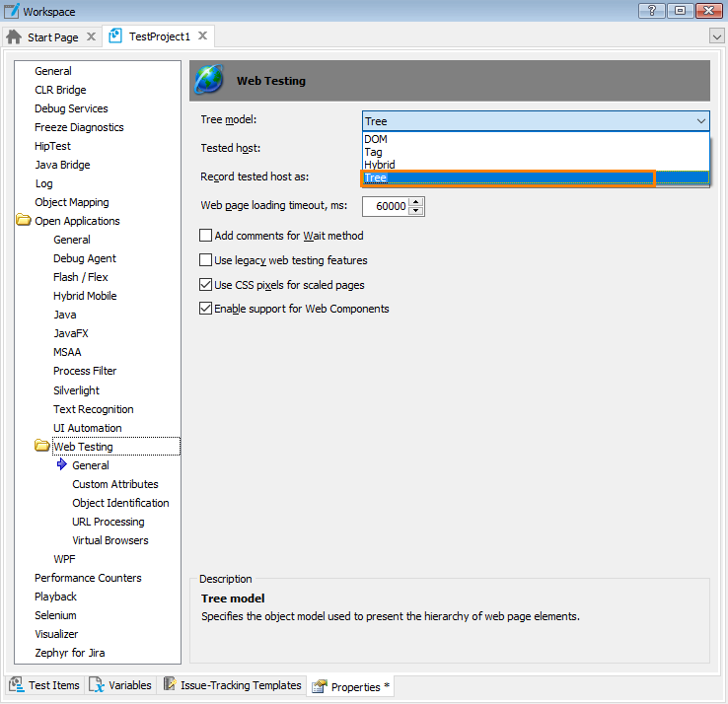728x704 pixels.
Task: Enable Add comments for Wait method
Action: (206, 236)
